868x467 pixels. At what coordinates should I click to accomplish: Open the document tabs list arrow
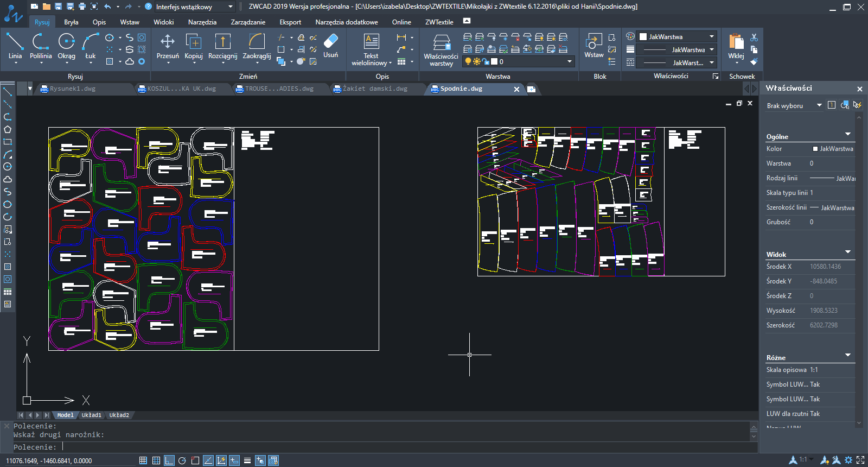30,89
